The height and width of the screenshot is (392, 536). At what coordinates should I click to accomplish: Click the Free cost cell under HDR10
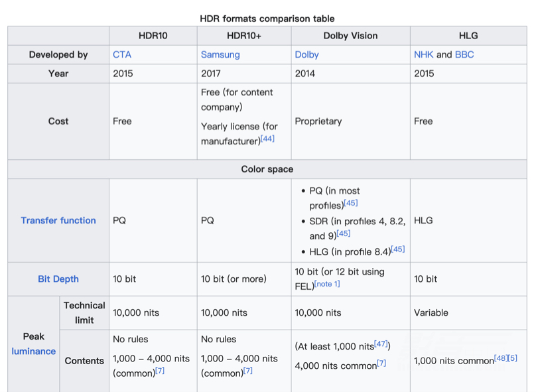(x=153, y=121)
